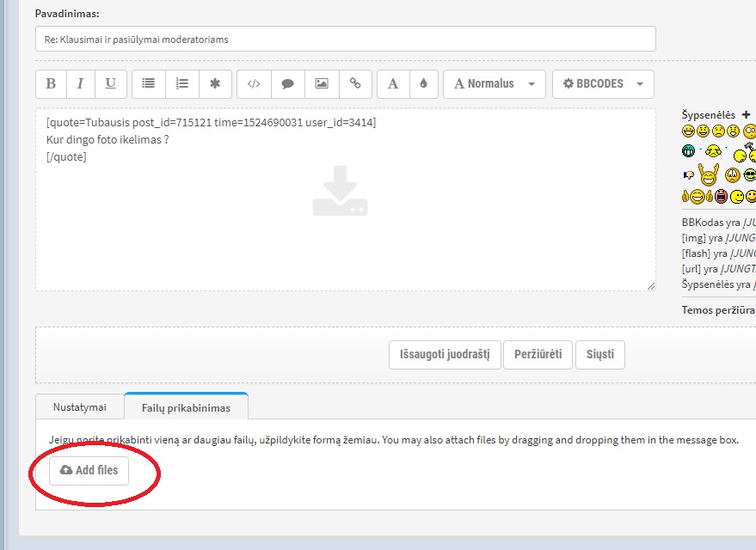Click the '[img] yra' status line
This screenshot has height=550, width=756.
tap(718, 238)
